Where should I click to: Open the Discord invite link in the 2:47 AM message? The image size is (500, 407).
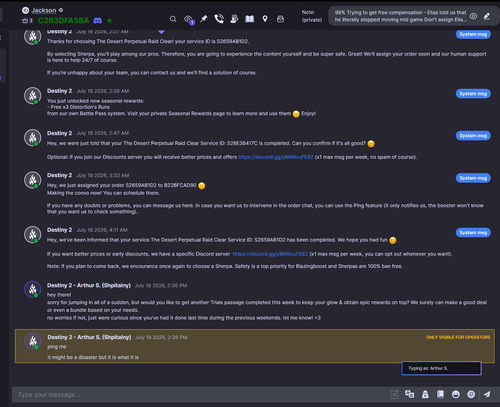[x=276, y=157]
